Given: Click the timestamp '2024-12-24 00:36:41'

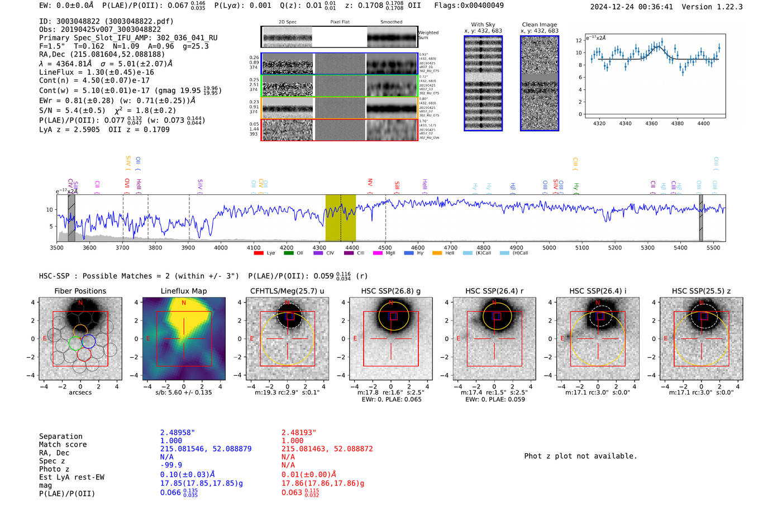Looking at the screenshot, I should click(x=632, y=7).
